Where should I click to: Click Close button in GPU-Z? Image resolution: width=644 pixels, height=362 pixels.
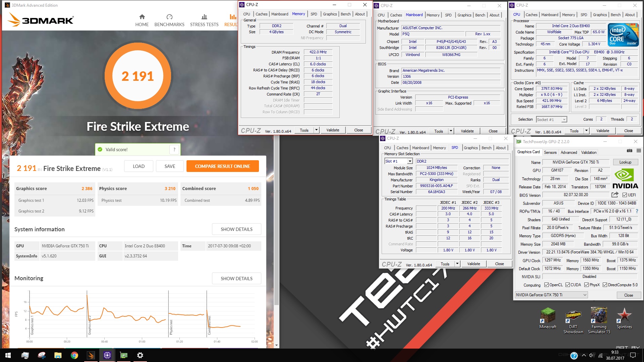[629, 295]
